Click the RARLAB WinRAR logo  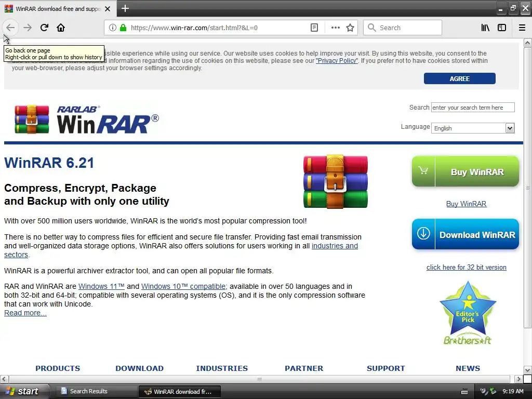(87, 119)
